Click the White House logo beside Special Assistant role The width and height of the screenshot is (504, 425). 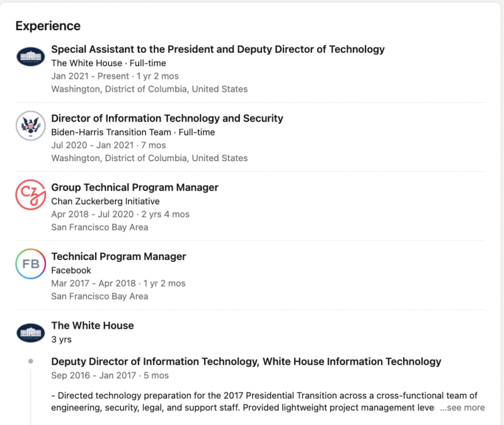30,57
